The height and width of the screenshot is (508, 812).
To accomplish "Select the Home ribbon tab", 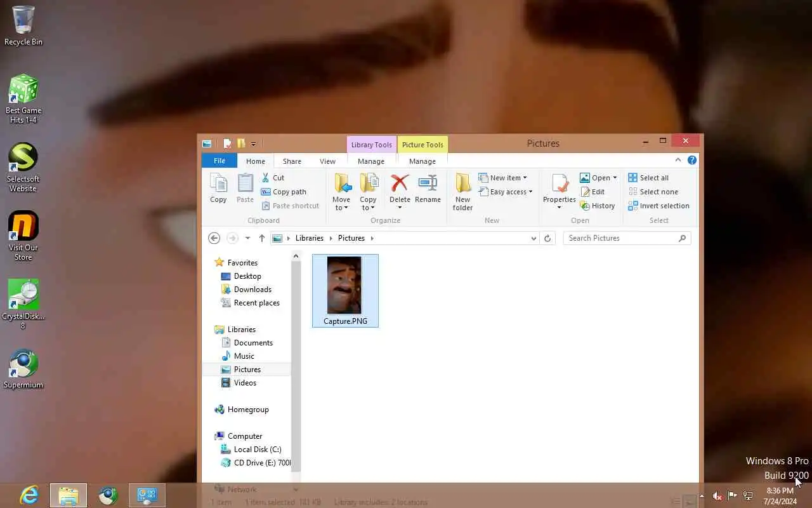I will point(256,161).
